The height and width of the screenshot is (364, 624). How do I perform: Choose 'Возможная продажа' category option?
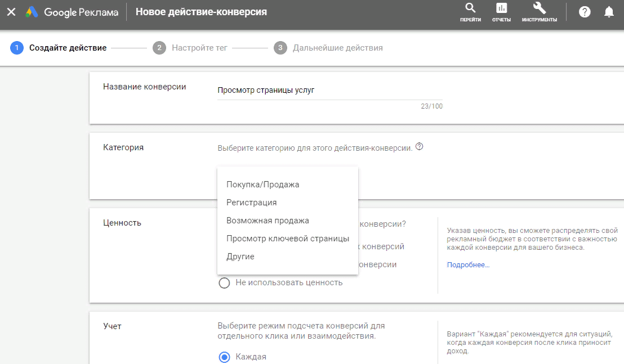tap(268, 221)
